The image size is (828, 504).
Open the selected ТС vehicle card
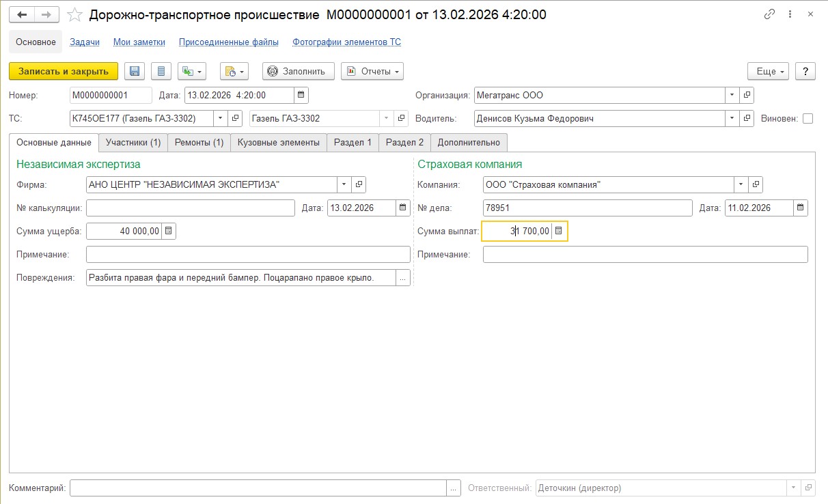pos(236,118)
